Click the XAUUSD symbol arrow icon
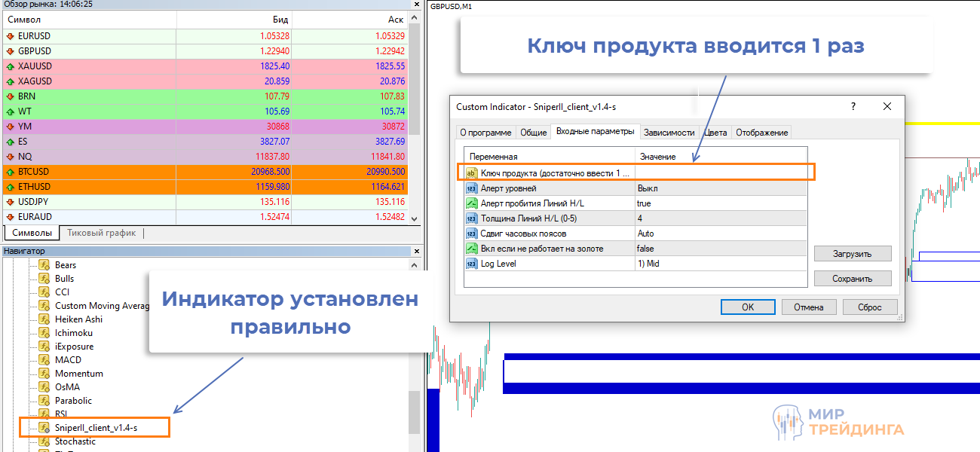This screenshot has width=980, height=452. pos(10,66)
